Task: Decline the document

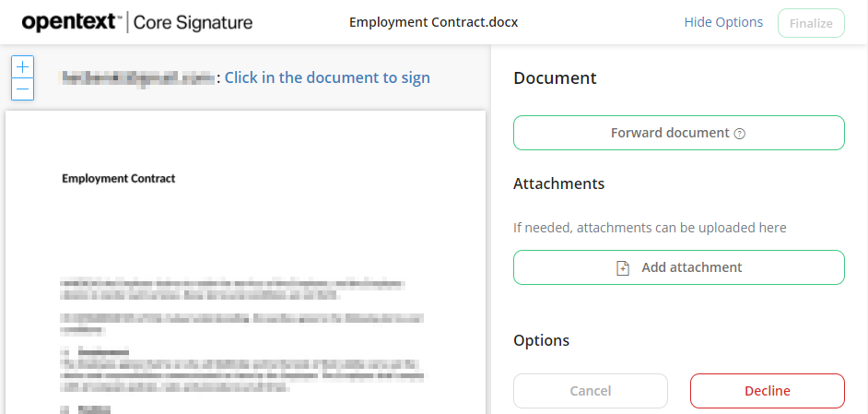Action: pos(767,391)
